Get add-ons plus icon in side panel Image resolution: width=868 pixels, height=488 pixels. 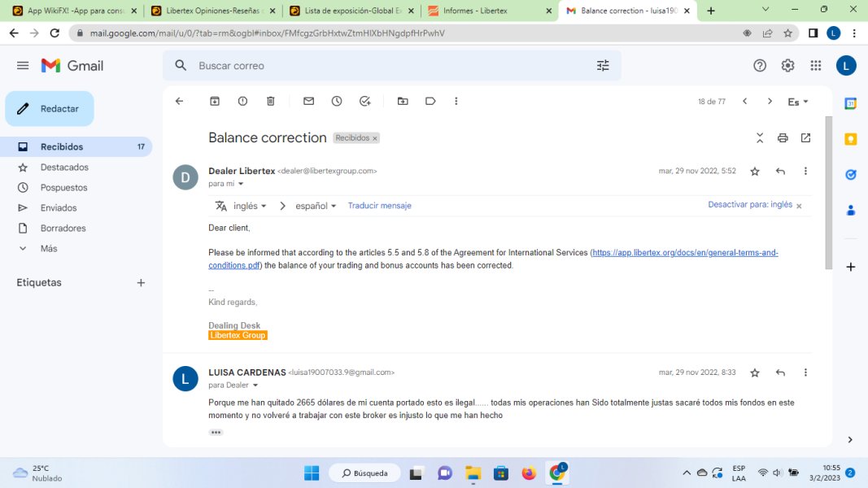(x=851, y=267)
